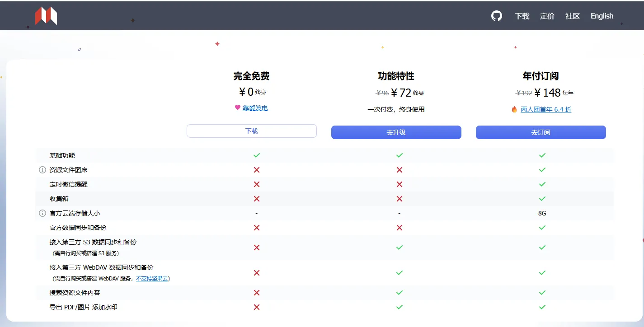Click the pink heart icon near 靠爱发电
Screen dimensions: 644x327
click(237, 108)
